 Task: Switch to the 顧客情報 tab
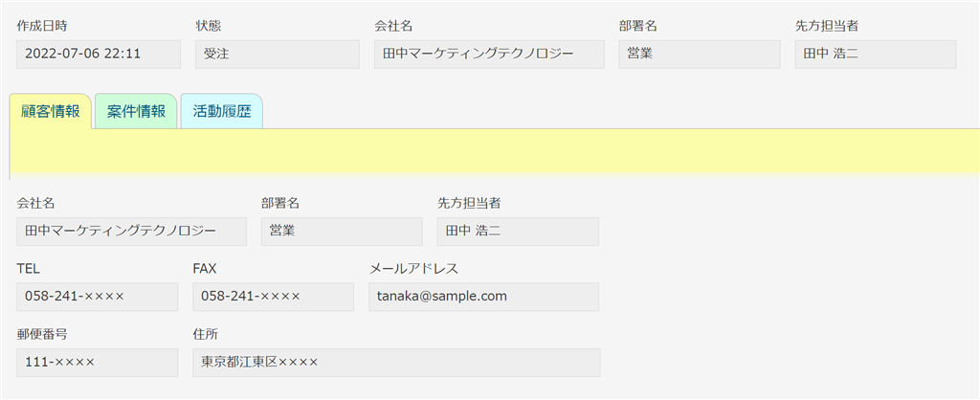(x=51, y=111)
